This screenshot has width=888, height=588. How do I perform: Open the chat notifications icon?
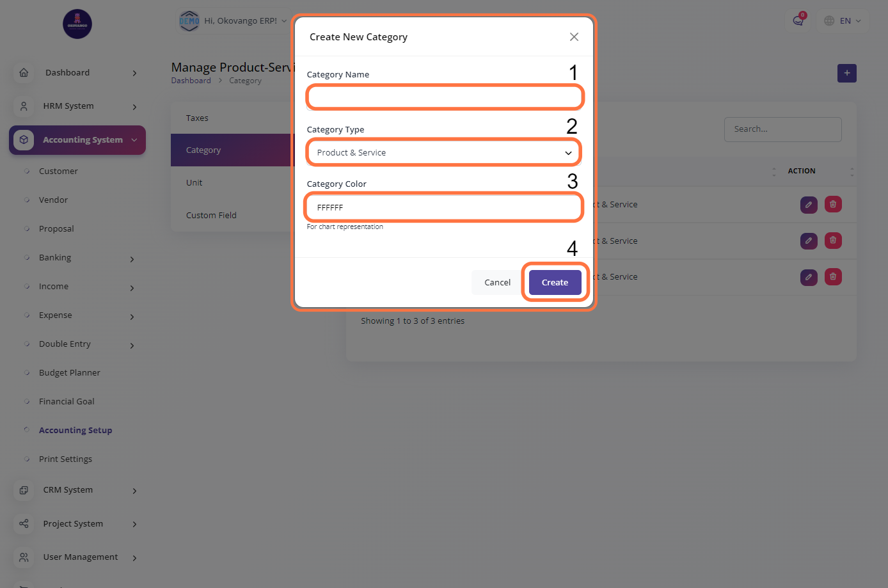[798, 21]
